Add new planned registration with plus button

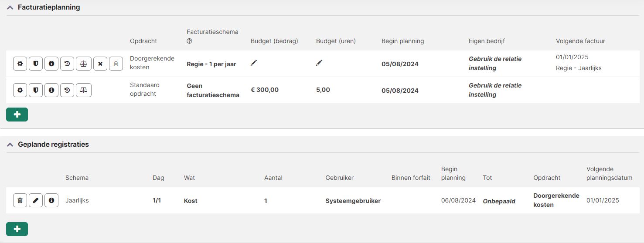tap(17, 229)
